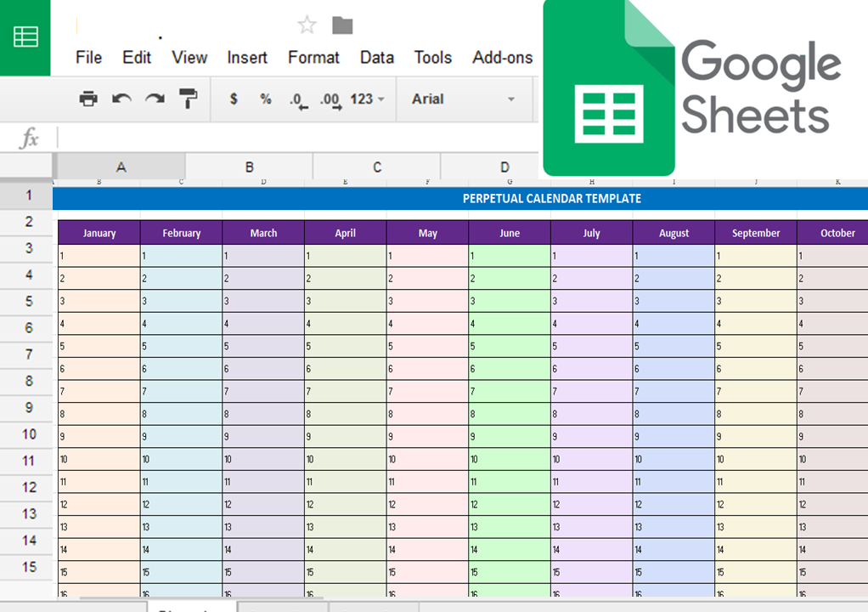Image resolution: width=868 pixels, height=612 pixels.
Task: Click the February column heading
Action: tap(181, 233)
